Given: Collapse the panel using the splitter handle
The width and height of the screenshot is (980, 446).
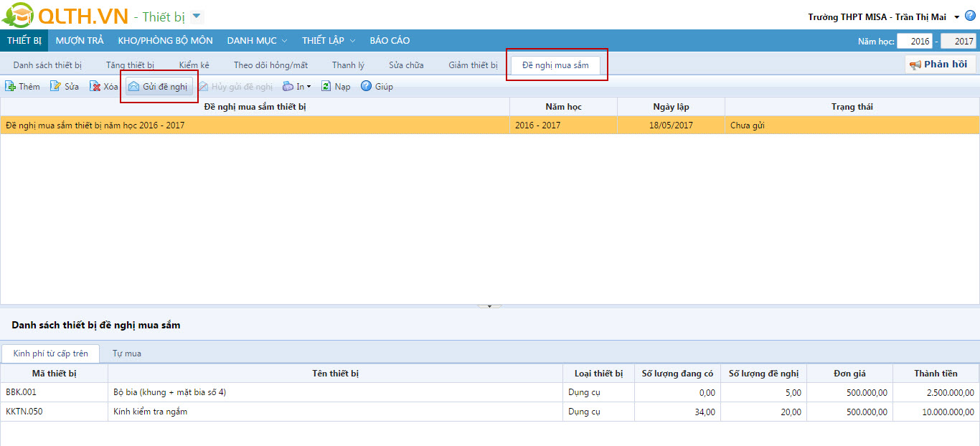Looking at the screenshot, I should [x=489, y=306].
